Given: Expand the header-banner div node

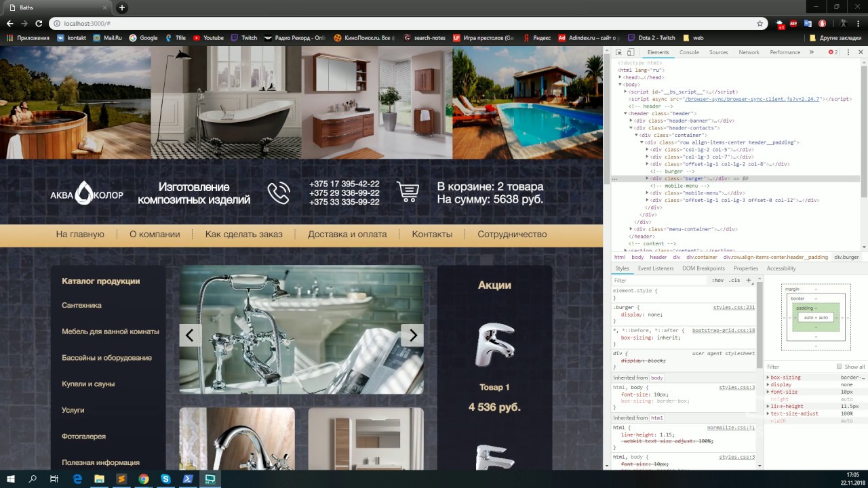Looking at the screenshot, I should coord(631,121).
